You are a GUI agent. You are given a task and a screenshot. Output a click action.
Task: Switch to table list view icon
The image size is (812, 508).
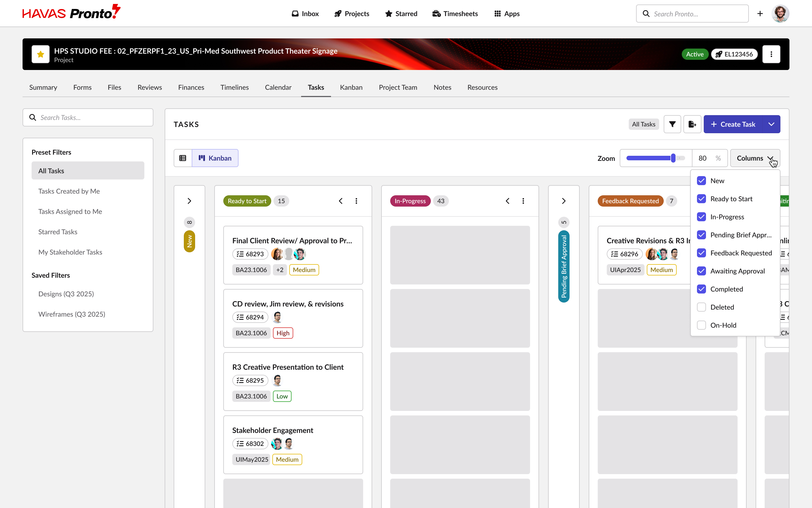(x=183, y=158)
